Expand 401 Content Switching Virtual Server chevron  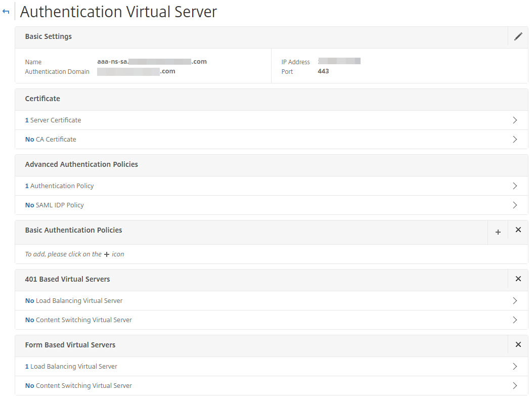[x=515, y=320]
